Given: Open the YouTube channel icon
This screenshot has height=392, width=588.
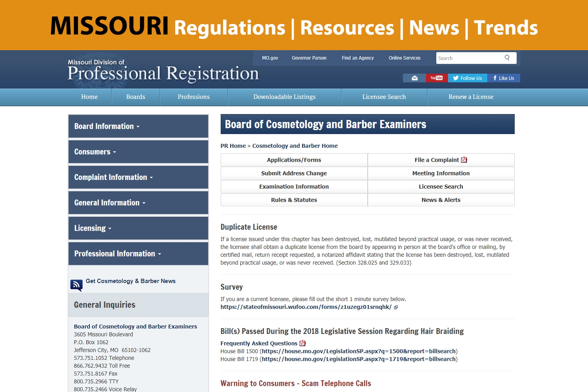Looking at the screenshot, I should click(x=437, y=78).
